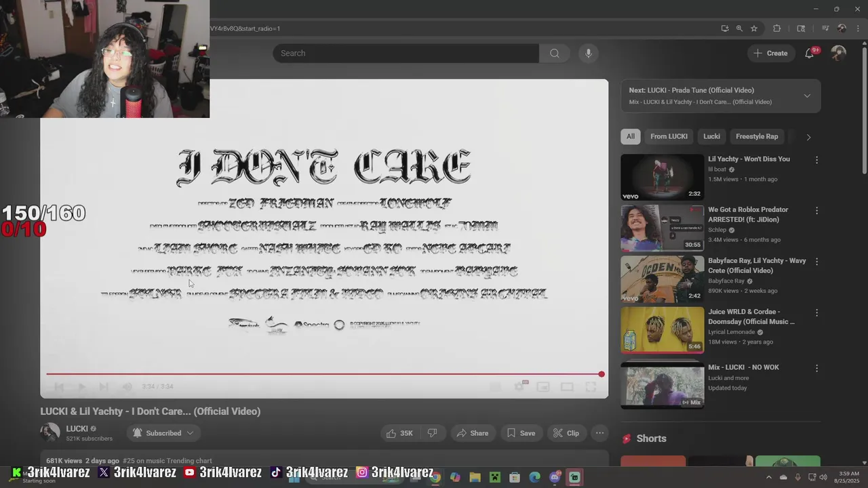Image resolution: width=868 pixels, height=488 pixels.
Task: Mute the video volume
Action: 127,386
